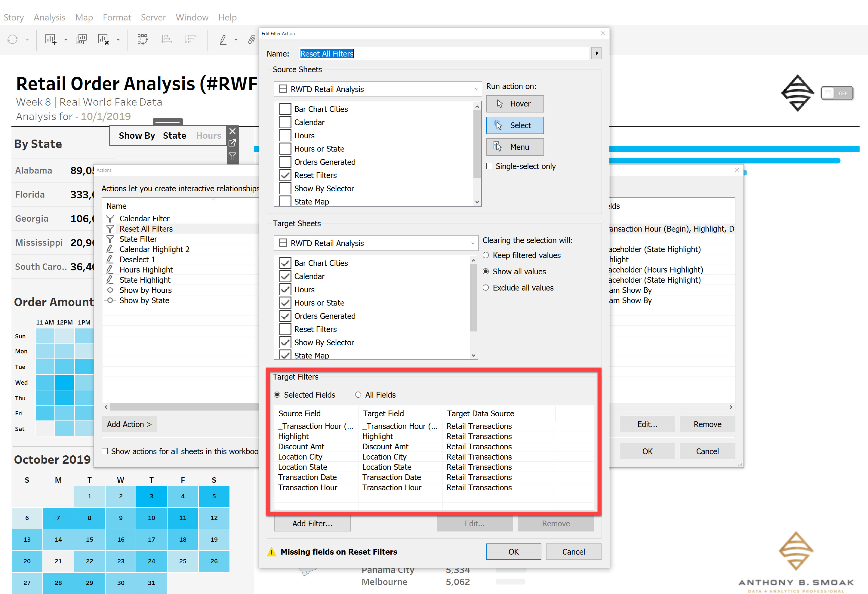Click the Go to Sheet icon on the tooltip
The image size is (868, 594).
(x=232, y=143)
